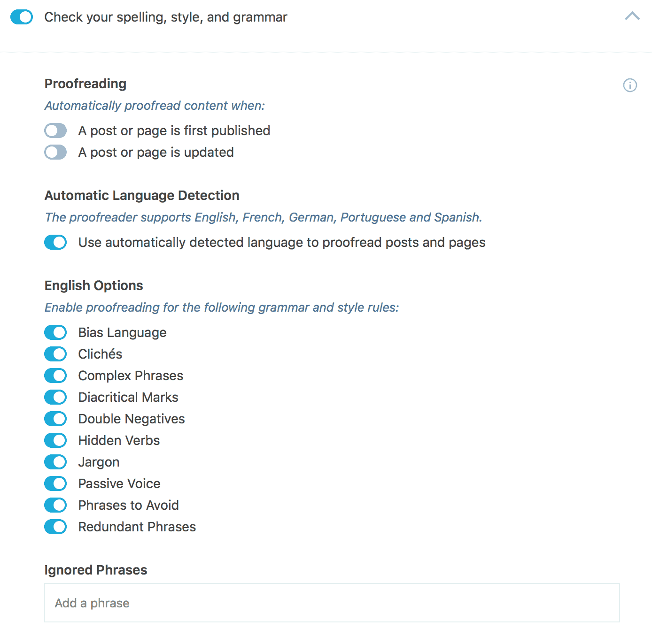Click the Check your spelling header text

[x=166, y=17]
